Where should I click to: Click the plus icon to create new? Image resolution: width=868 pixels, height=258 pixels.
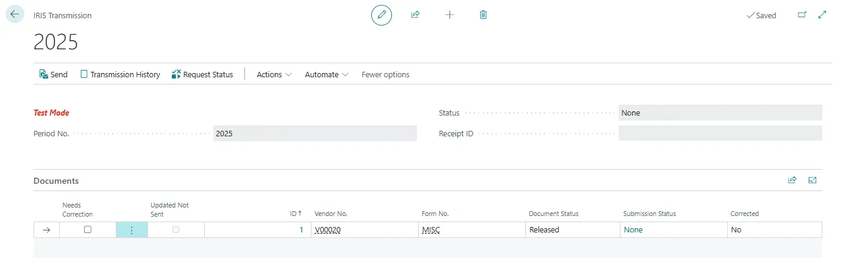coord(450,15)
